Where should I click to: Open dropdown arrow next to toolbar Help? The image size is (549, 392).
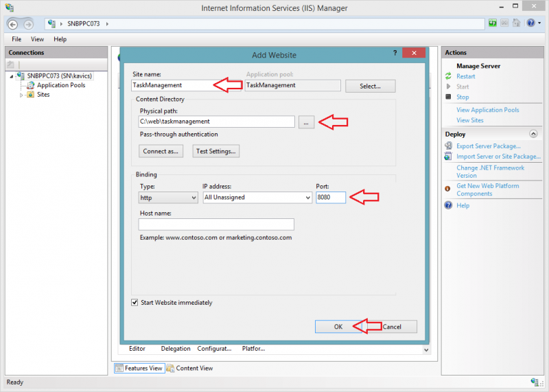[x=539, y=23]
